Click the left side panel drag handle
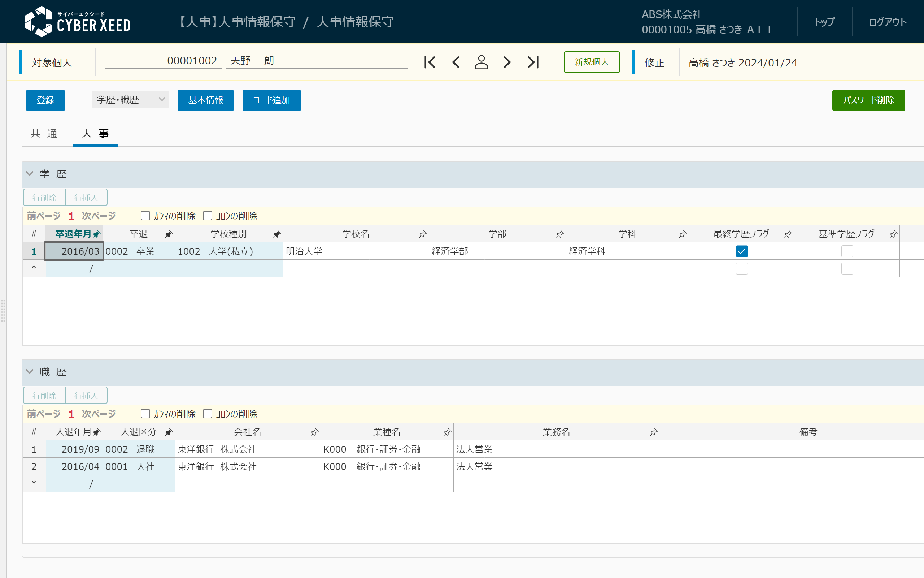 [3, 310]
